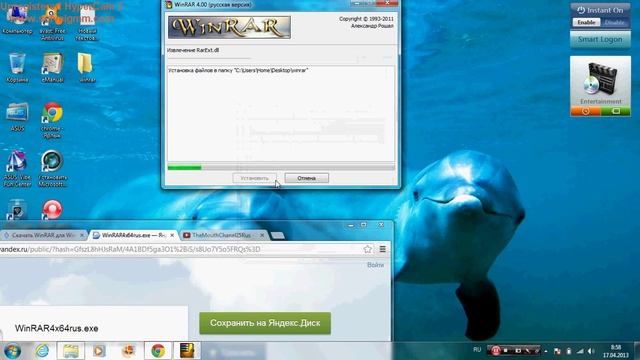
Task: Open Windows Explorer from the taskbar
Action: pos(71,351)
